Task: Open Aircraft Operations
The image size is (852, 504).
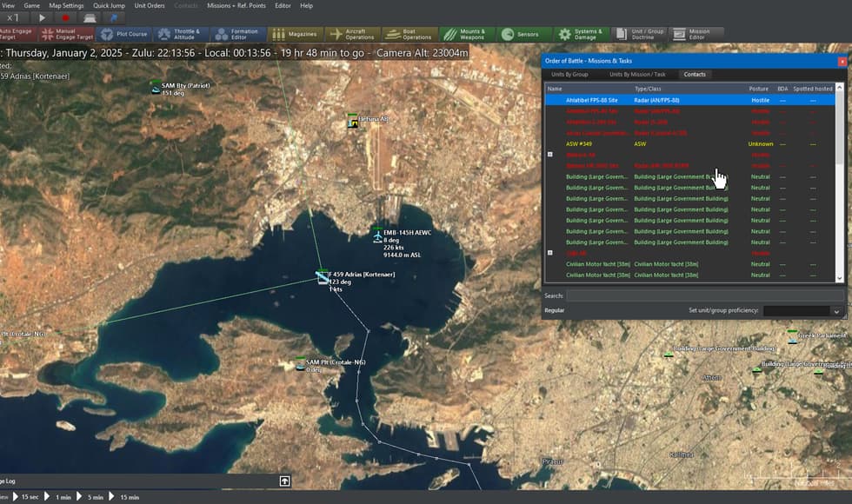Action: [x=350, y=34]
